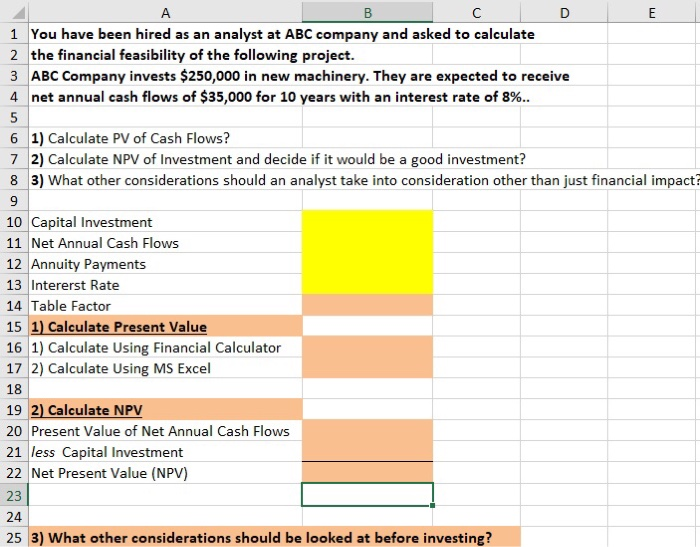Click 'Net Present Value (NPV)' cell
The image size is (700, 547).
coord(166,473)
